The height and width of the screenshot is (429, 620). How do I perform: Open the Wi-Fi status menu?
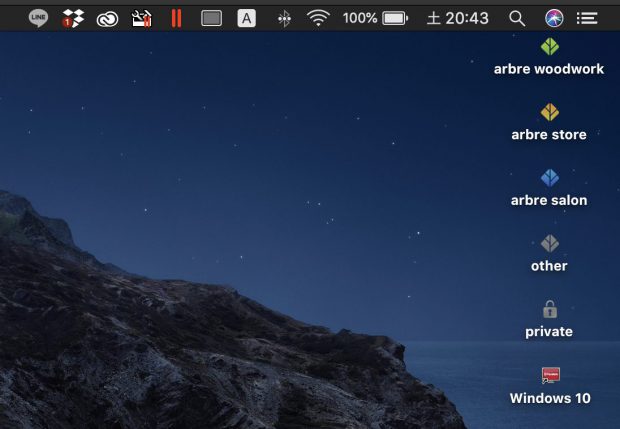[x=318, y=18]
